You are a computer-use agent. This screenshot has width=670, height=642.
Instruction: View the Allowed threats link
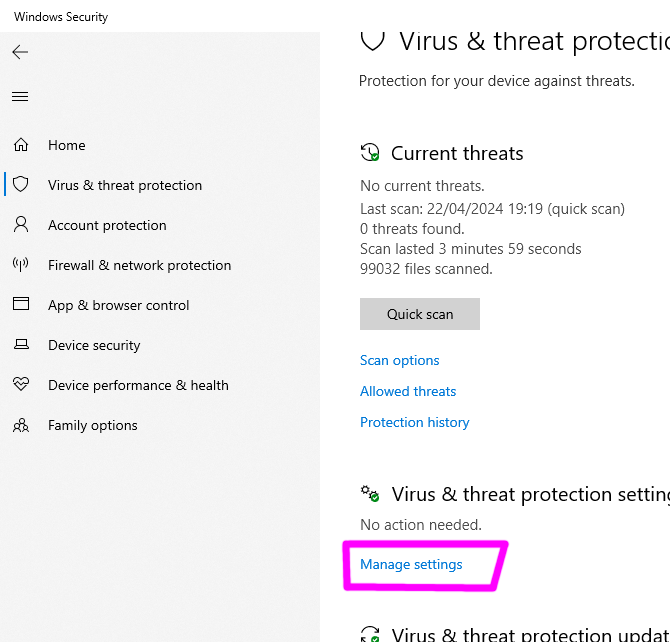(408, 391)
